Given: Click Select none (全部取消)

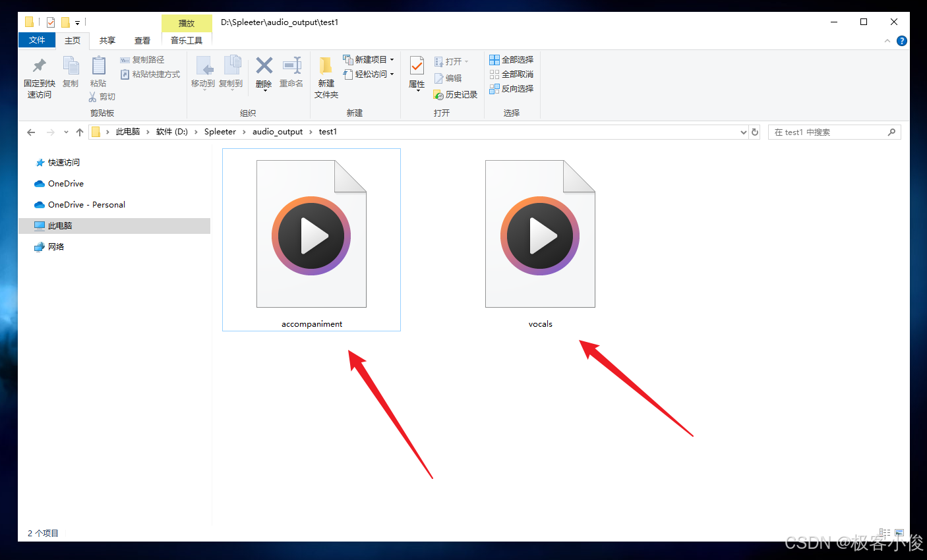Looking at the screenshot, I should pyautogui.click(x=512, y=74).
